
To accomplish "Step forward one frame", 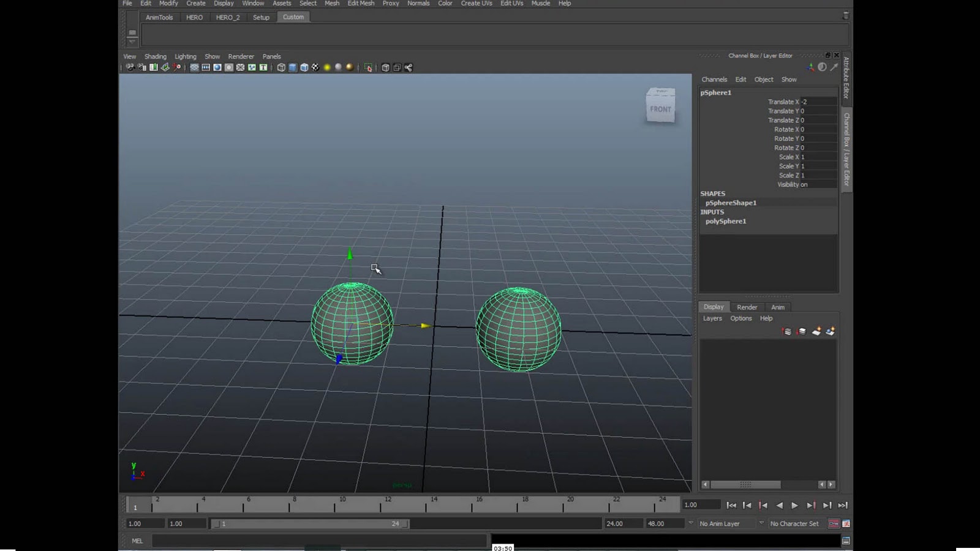I will [827, 505].
